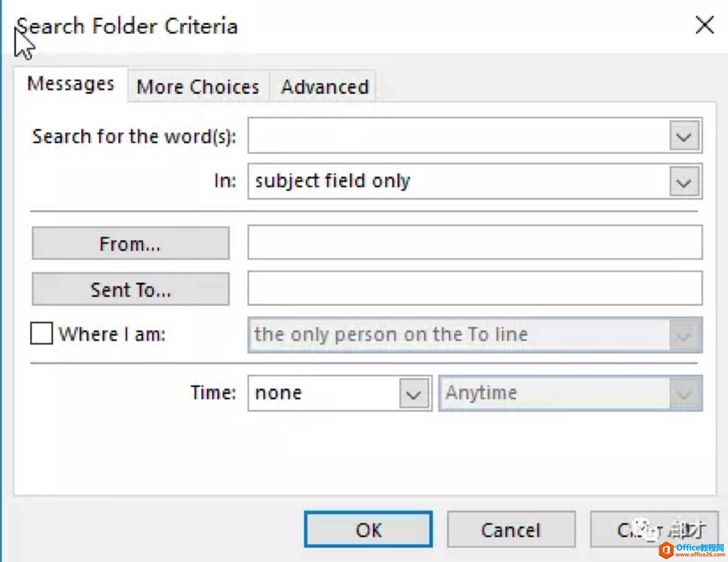Close the Search Folder Criteria dialog

pyautogui.click(x=704, y=25)
